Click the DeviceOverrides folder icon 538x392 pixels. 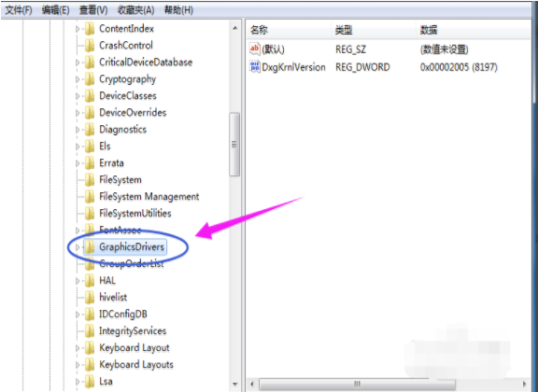[x=90, y=113]
